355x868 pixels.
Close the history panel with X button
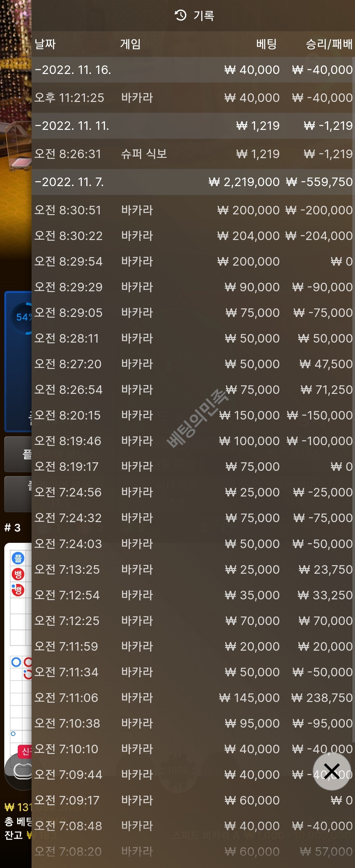[x=332, y=771]
